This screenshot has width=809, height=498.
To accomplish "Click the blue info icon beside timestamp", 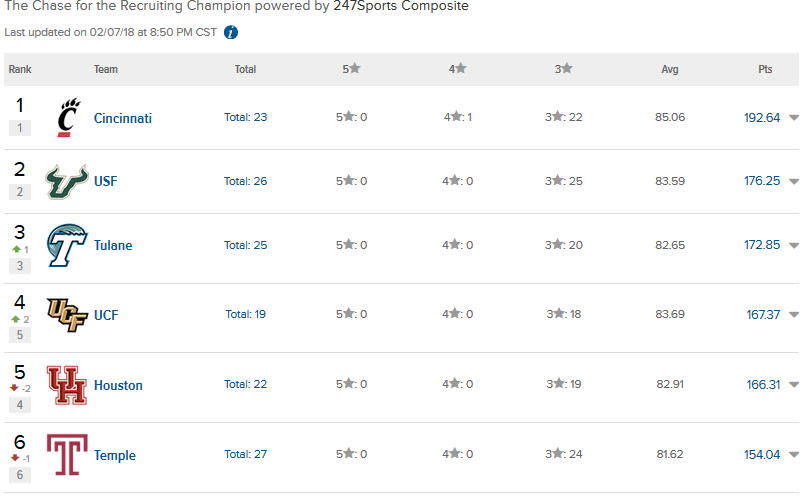I will pos(231,32).
